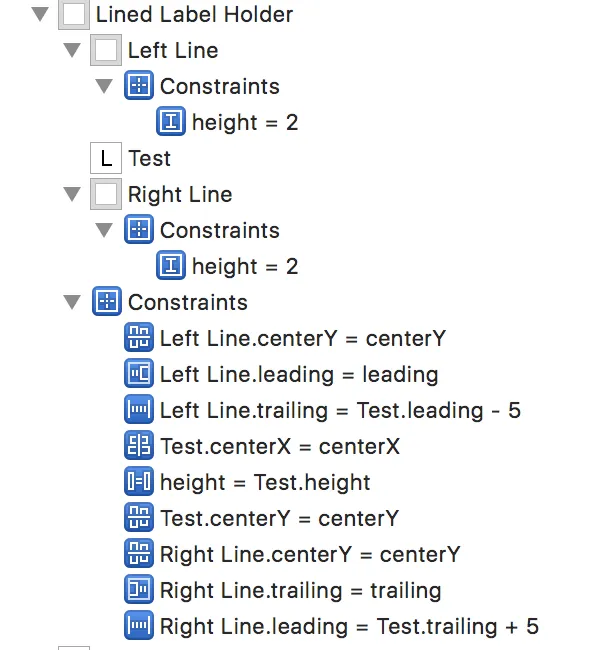The width and height of the screenshot is (602, 650).
Task: Click the Left Line.centerY constraint icon
Action: (x=138, y=339)
